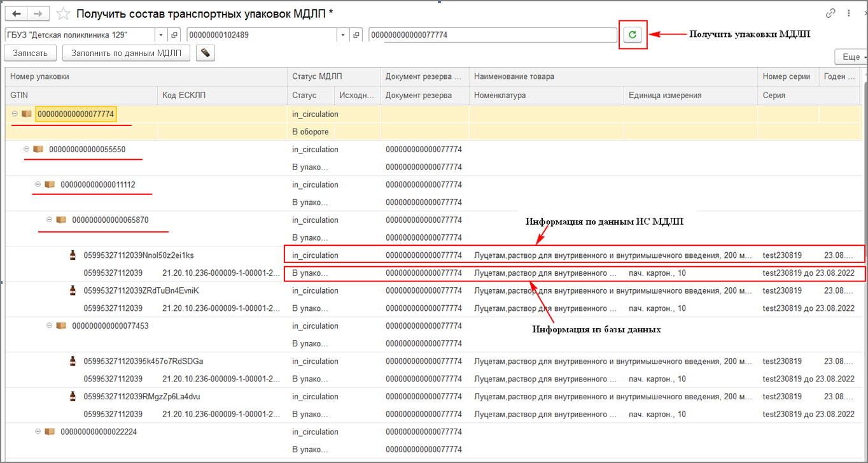The image size is (868, 463).
Task: Click Наименование товара column header
Action: click(x=613, y=76)
